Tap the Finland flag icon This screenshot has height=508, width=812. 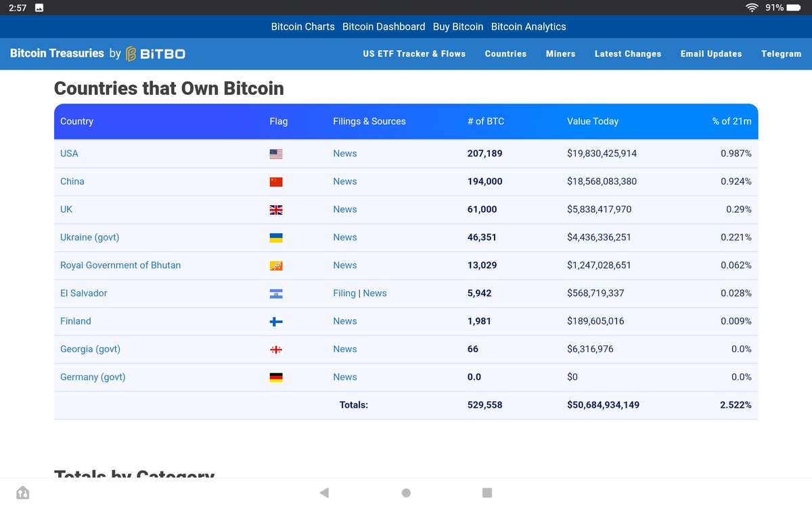click(x=276, y=321)
